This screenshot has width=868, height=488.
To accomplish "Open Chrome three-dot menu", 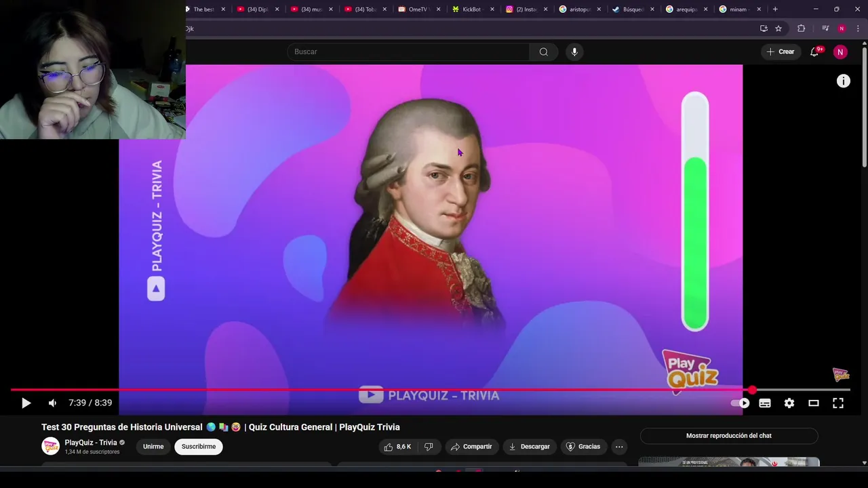I will (x=858, y=28).
